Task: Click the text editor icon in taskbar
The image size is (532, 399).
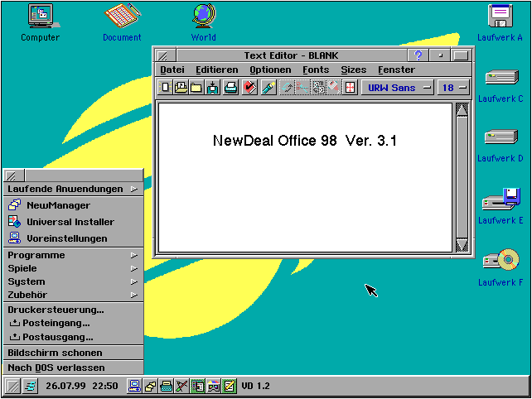Action: (x=230, y=386)
